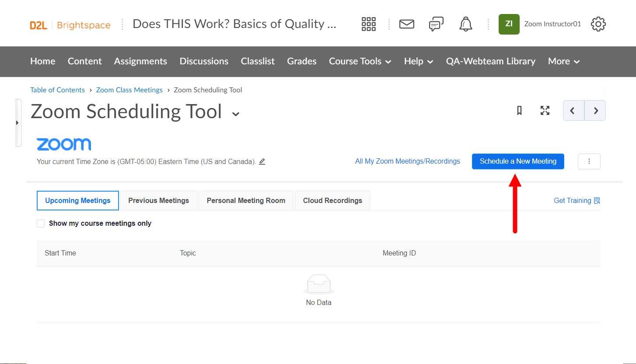The image size is (636, 364).
Task: Select the Upcoming Meetings tab
Action: coord(78,200)
